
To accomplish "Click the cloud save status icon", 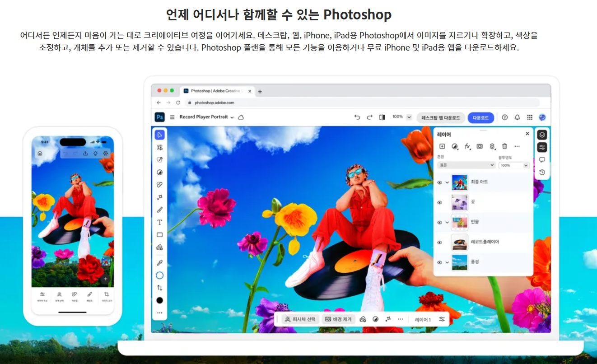I will [x=241, y=117].
